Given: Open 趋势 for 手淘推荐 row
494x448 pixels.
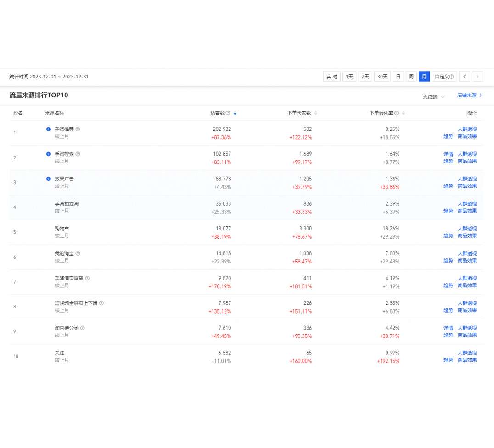Looking at the screenshot, I should point(448,136).
